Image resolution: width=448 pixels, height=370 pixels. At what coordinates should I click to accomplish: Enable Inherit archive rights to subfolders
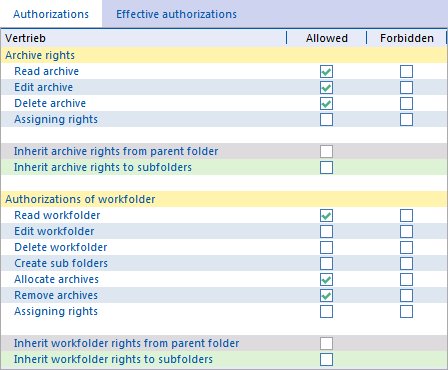pyautogui.click(x=326, y=167)
